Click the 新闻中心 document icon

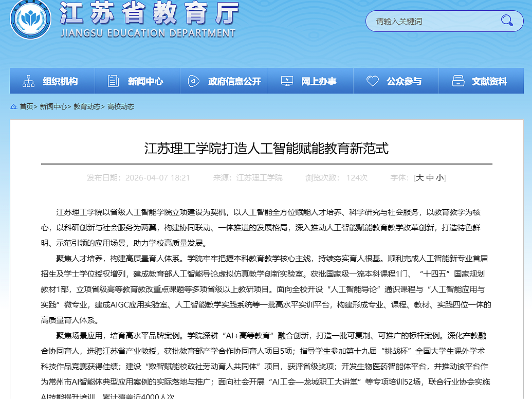pos(113,81)
